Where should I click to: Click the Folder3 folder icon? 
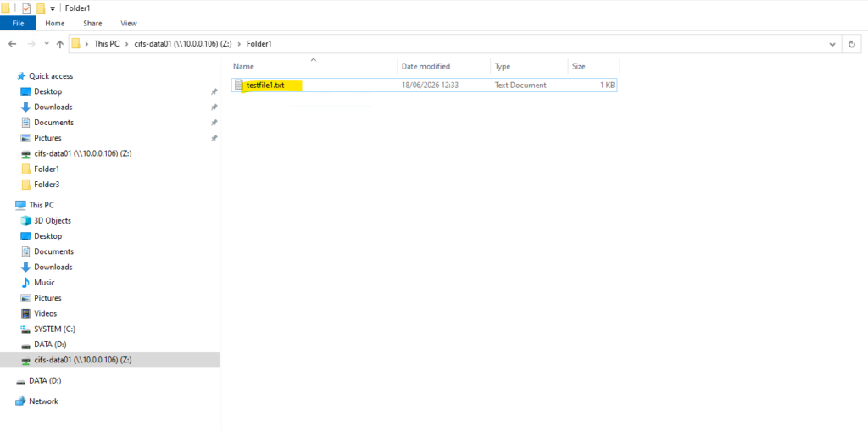click(x=25, y=185)
